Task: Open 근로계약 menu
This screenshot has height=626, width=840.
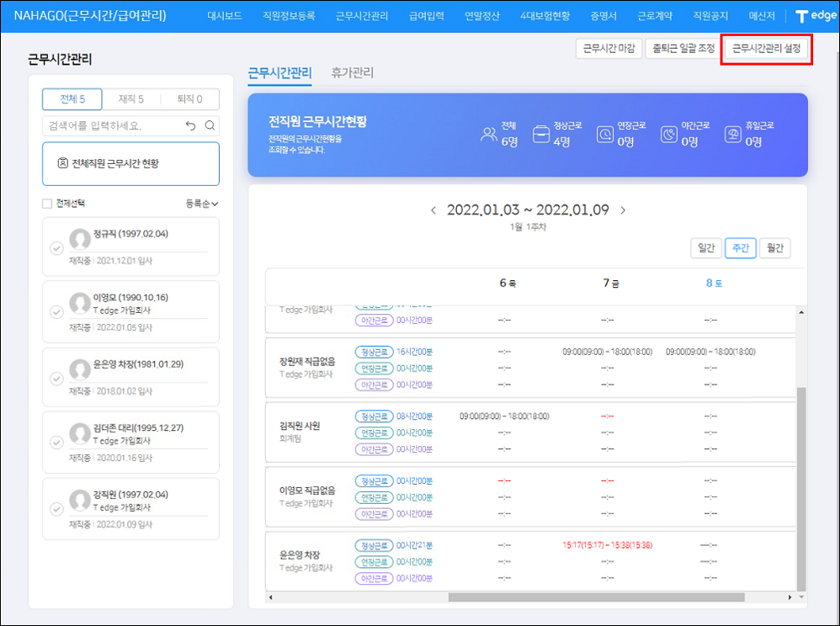Action: pyautogui.click(x=655, y=16)
